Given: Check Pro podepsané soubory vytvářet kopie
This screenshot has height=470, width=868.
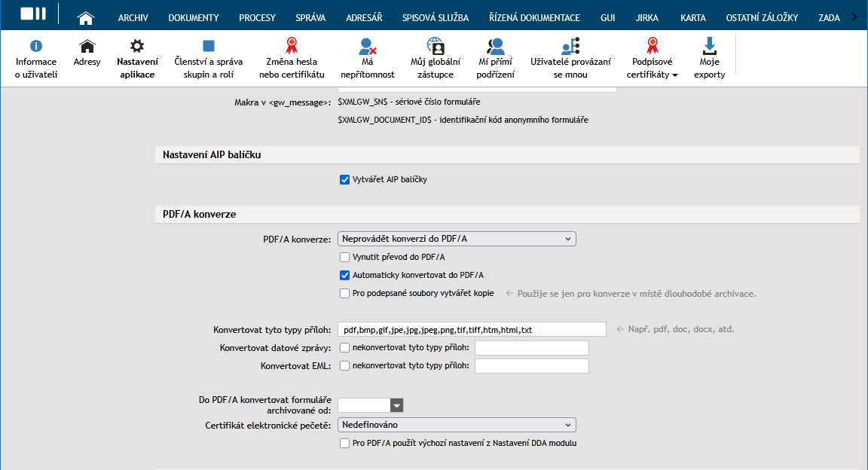Looking at the screenshot, I should [345, 293].
